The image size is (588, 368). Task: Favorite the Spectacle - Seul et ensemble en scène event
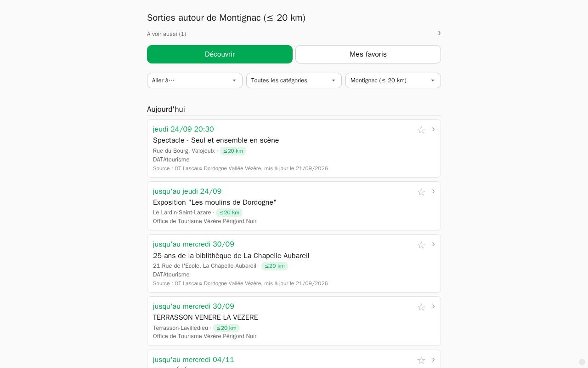421,130
